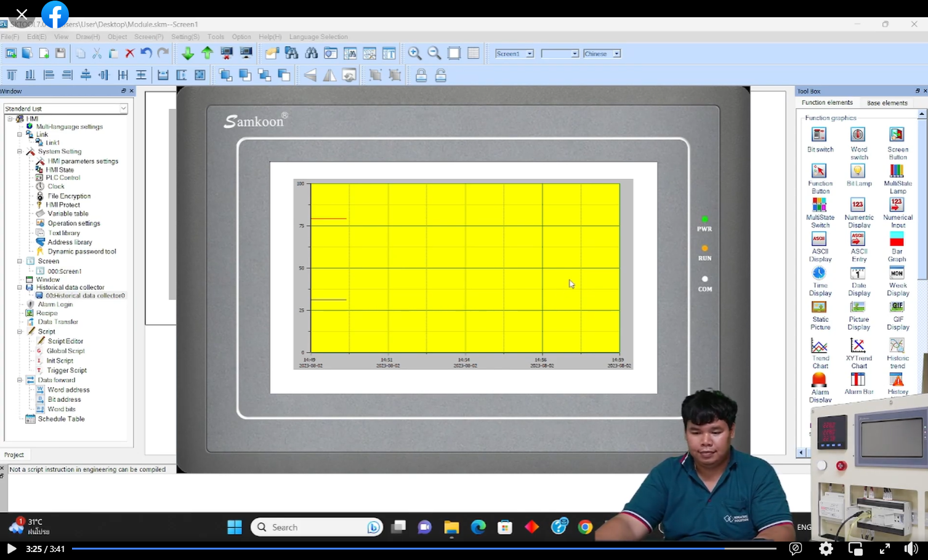Switch to the Function elements tab

(827, 103)
